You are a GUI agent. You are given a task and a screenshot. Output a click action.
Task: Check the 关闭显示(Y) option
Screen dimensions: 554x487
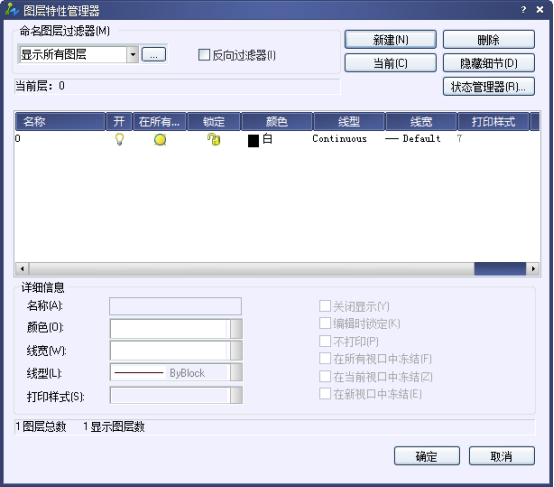325,306
